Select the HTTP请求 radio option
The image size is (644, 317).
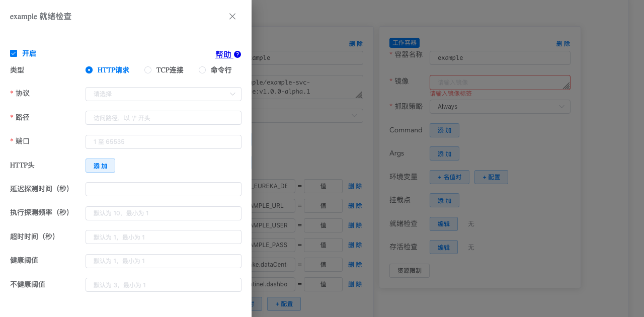point(89,70)
